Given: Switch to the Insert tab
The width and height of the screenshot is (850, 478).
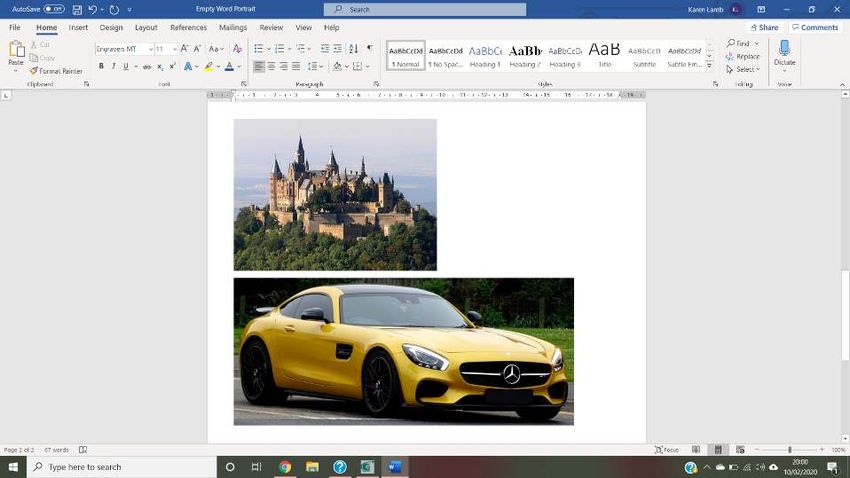Looking at the screenshot, I should coord(78,27).
